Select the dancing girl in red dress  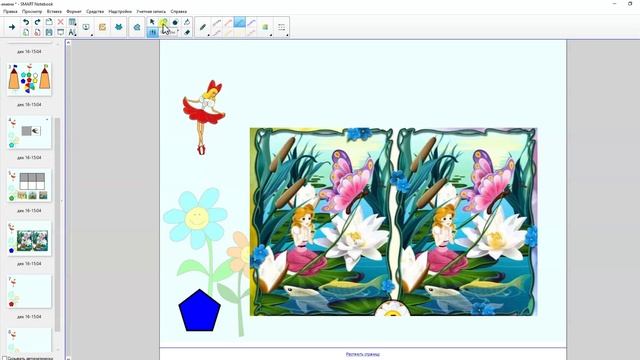(204, 117)
